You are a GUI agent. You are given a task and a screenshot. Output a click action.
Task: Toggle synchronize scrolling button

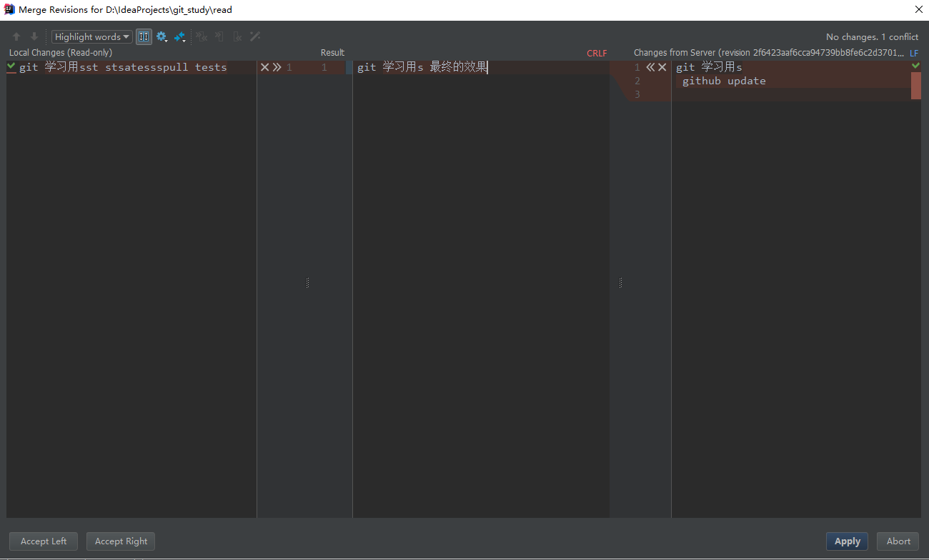[144, 36]
